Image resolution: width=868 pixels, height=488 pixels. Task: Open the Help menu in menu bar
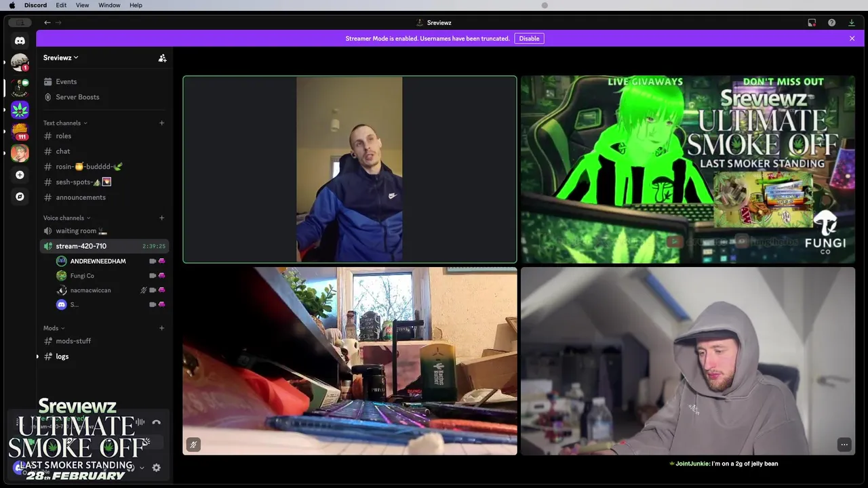[x=136, y=5]
